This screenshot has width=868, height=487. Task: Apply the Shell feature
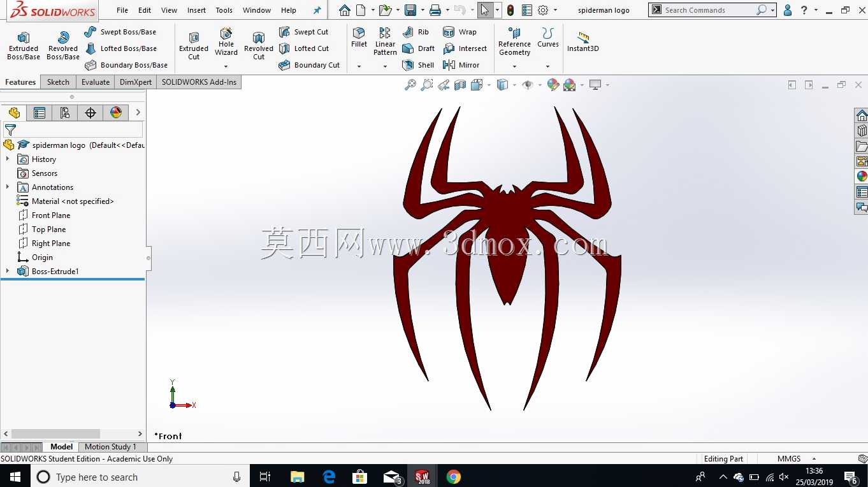pos(418,65)
